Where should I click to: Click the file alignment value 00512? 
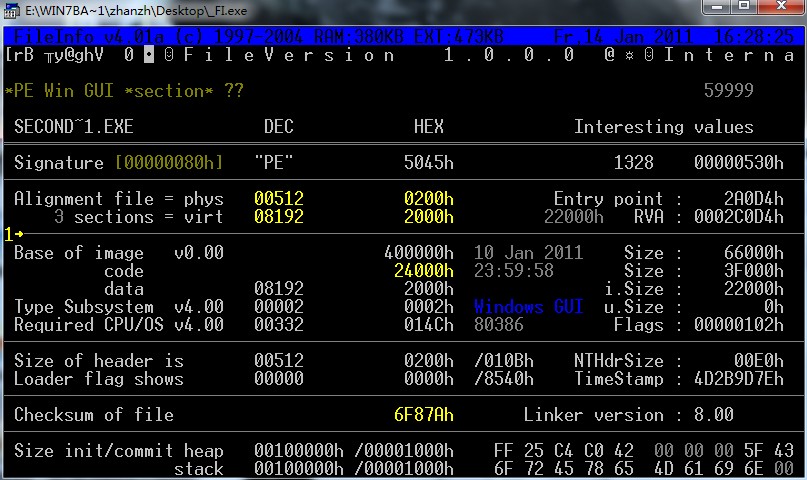(278, 199)
